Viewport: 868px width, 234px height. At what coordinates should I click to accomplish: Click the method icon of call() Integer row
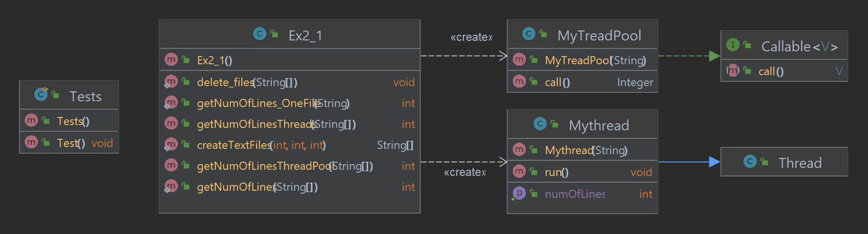point(519,81)
